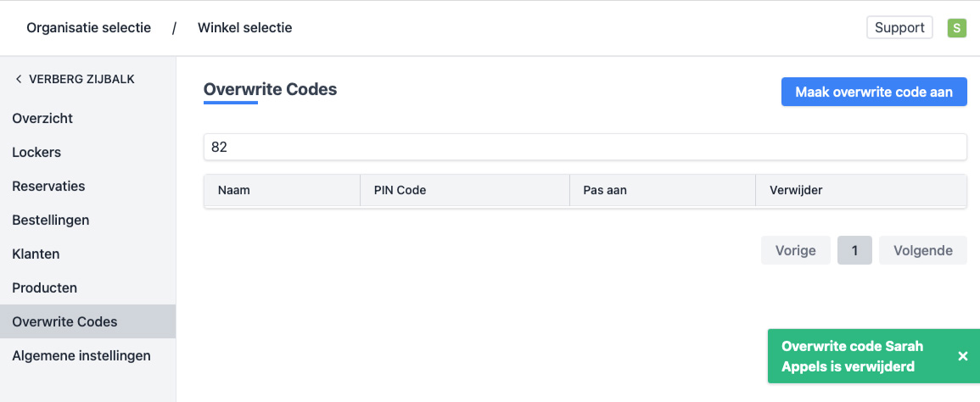
Task: Select page 1 in pagination
Action: [x=854, y=250]
